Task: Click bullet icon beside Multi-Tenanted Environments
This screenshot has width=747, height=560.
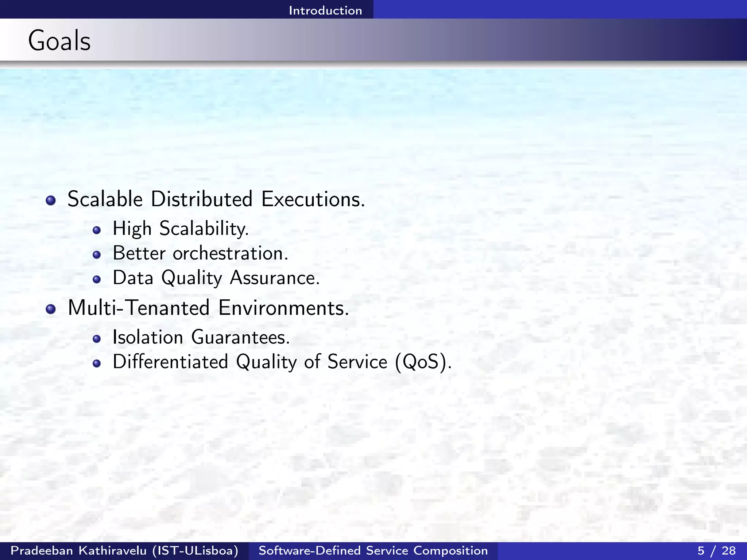Action: (x=51, y=309)
